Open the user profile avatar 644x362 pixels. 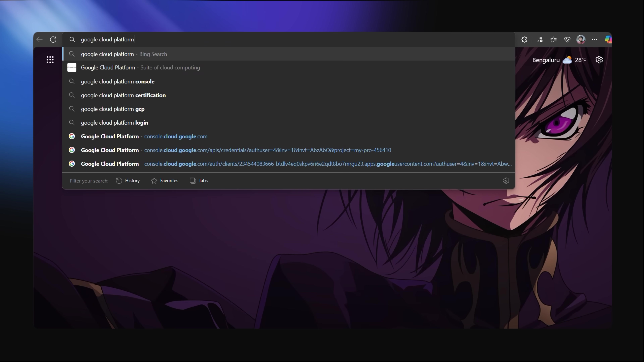pyautogui.click(x=581, y=40)
